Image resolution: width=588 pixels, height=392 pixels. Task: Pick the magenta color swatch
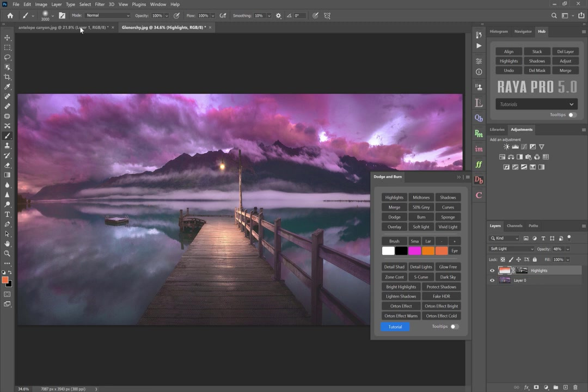(414, 251)
